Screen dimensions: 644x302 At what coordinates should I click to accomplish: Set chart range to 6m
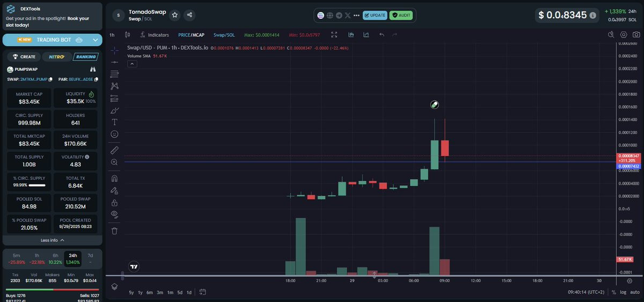[150, 292]
